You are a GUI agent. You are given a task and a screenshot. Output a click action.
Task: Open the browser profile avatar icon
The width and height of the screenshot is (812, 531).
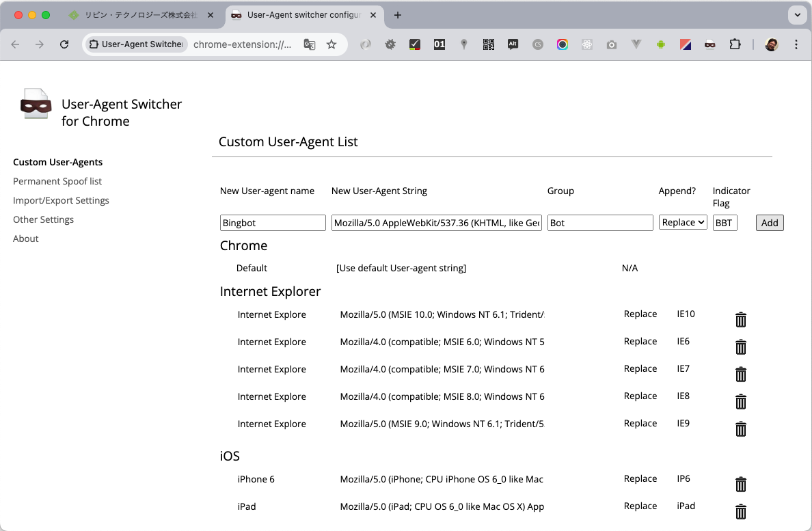(771, 44)
